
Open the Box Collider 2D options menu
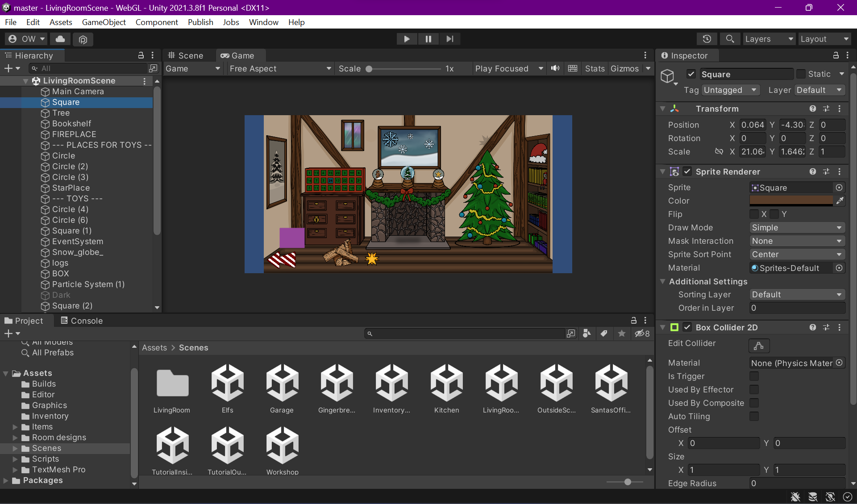pos(840,327)
